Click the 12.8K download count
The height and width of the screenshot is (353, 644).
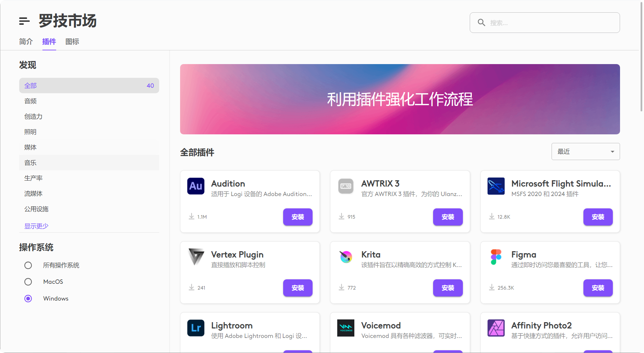tap(504, 217)
